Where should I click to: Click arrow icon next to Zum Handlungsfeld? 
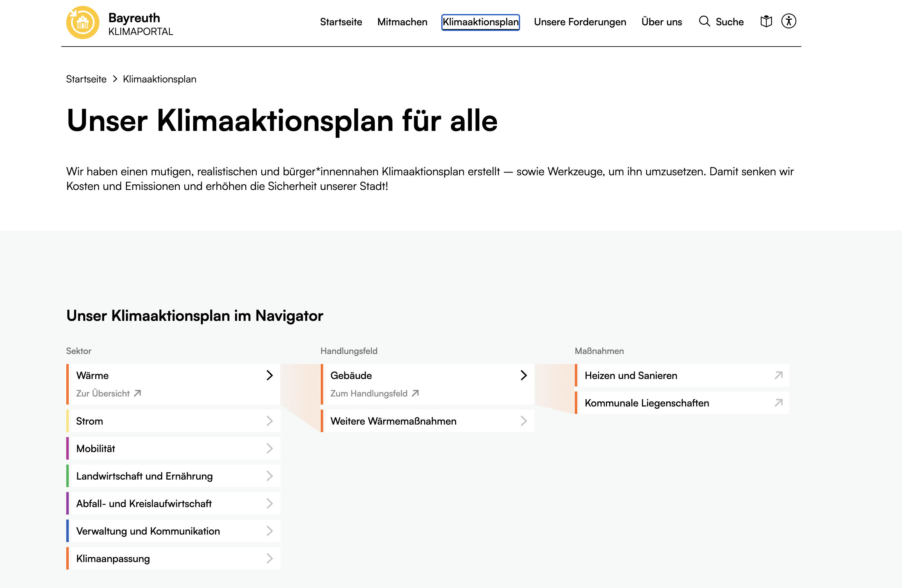point(415,393)
